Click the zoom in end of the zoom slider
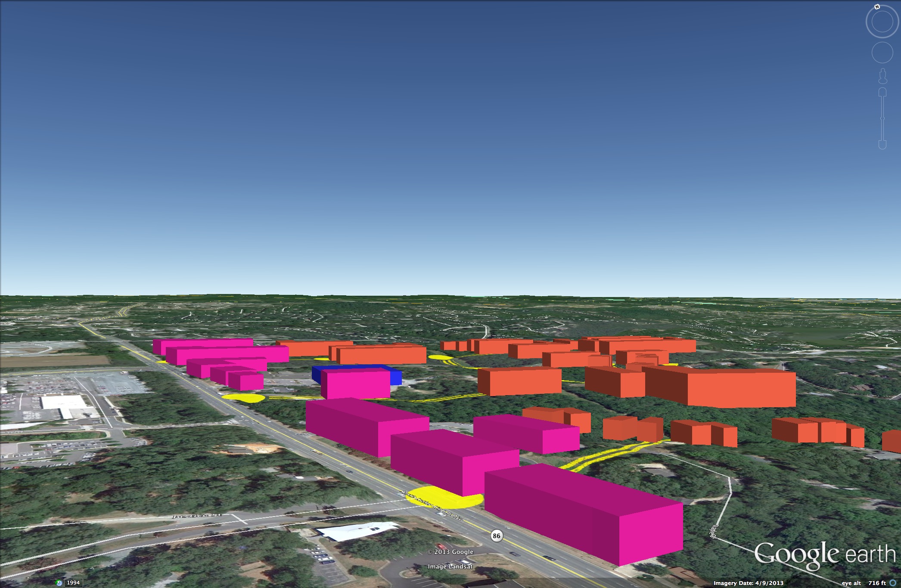Image resolution: width=901 pixels, height=588 pixels. tap(882, 92)
